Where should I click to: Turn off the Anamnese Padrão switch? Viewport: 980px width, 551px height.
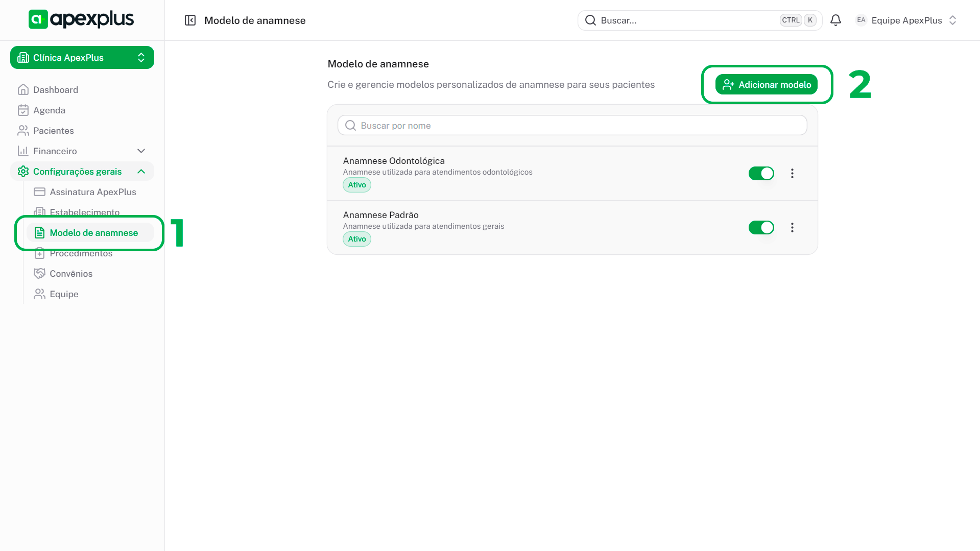click(761, 228)
